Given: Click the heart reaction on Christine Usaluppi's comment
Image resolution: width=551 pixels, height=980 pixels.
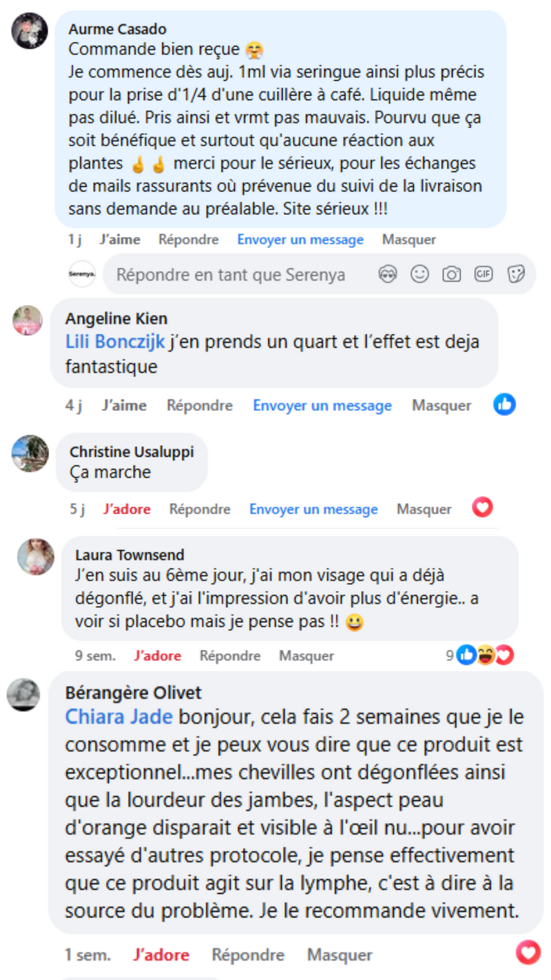Looking at the screenshot, I should [x=482, y=509].
